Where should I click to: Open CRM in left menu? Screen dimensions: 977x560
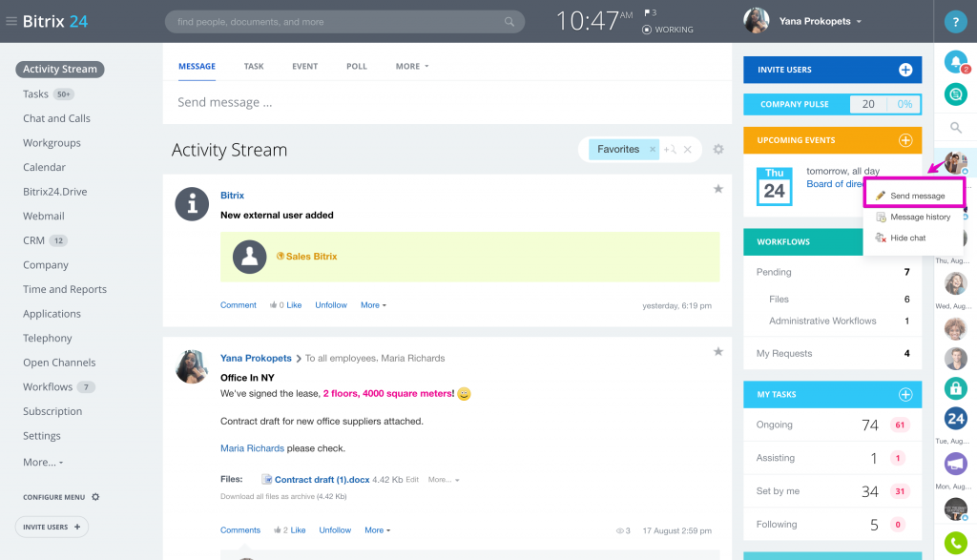(33, 240)
